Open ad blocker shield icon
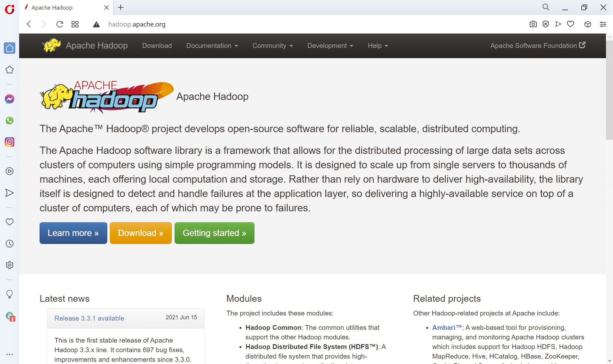Screen dimensions: 613x364 (x=546, y=24)
